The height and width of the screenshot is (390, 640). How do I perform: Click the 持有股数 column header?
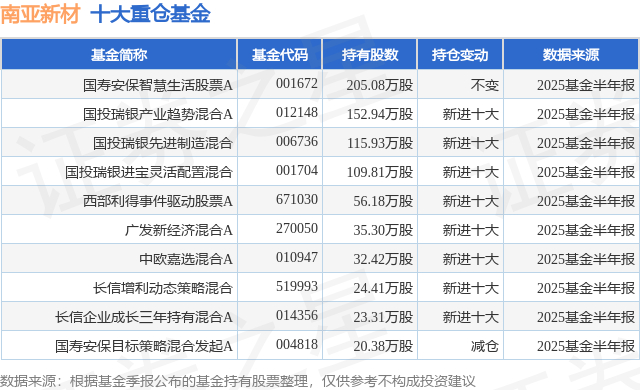coord(370,55)
